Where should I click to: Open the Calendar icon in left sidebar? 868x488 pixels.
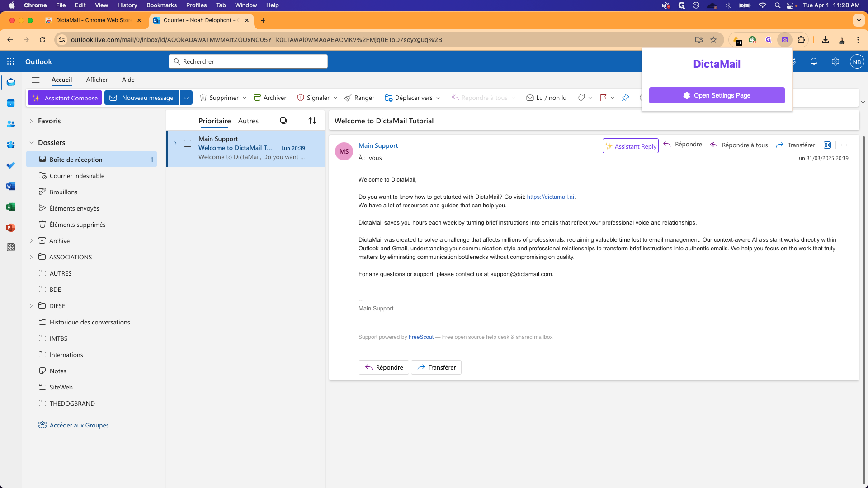point(11,103)
